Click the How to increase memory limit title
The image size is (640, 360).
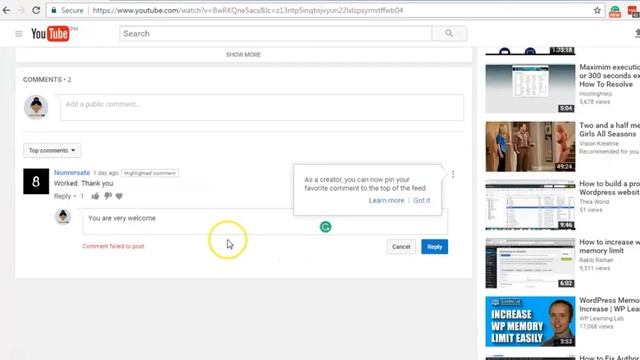[x=609, y=247]
